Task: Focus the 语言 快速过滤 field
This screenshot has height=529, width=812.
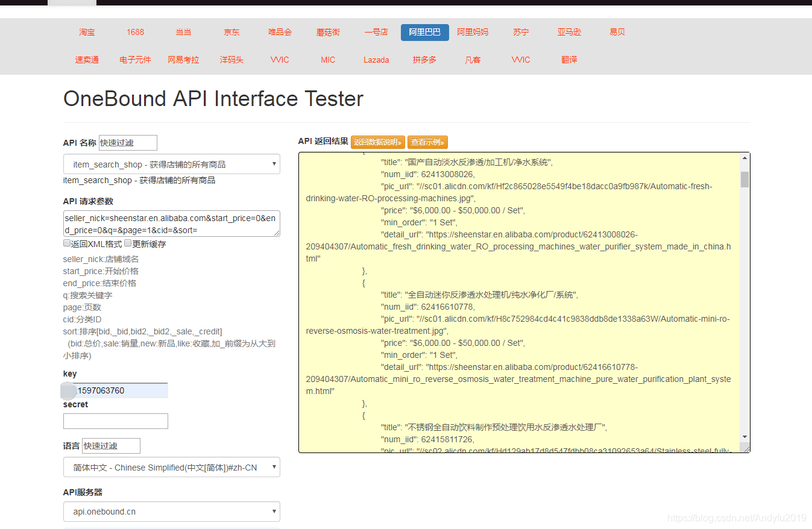Action: (111, 446)
